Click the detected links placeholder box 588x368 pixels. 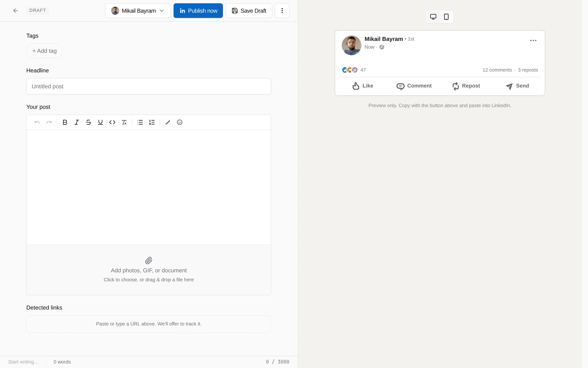point(148,324)
